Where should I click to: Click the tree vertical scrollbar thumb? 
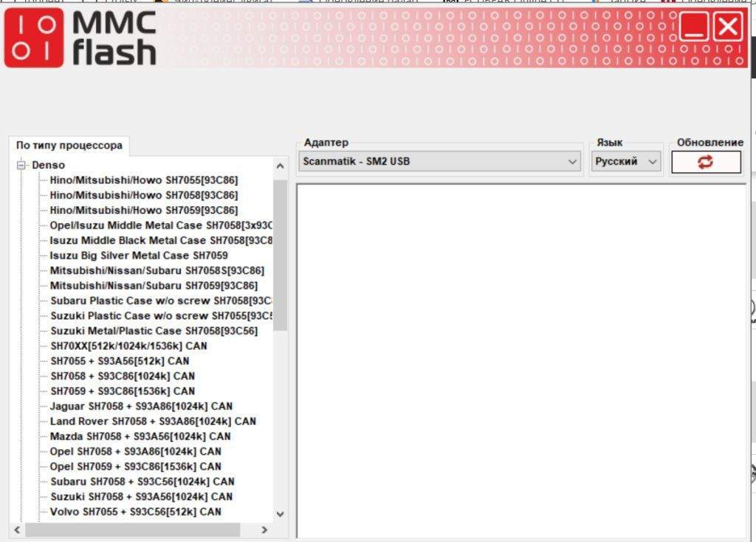[x=280, y=255]
